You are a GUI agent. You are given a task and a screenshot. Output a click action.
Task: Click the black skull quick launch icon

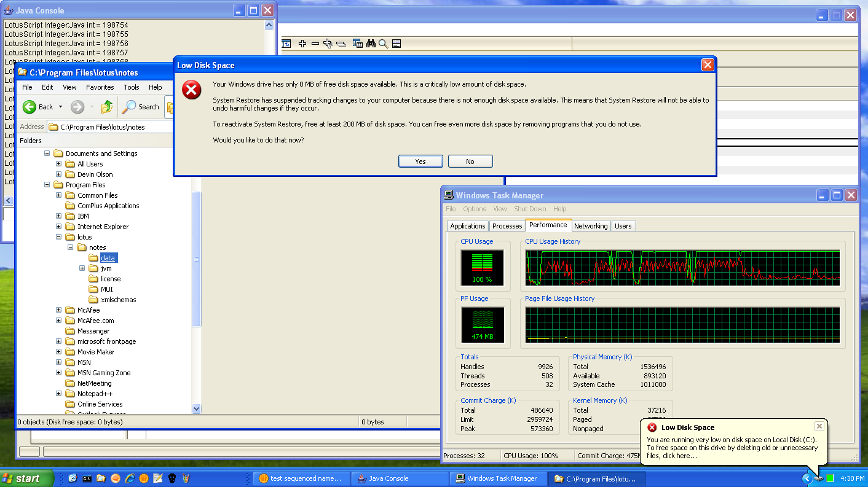click(x=172, y=478)
